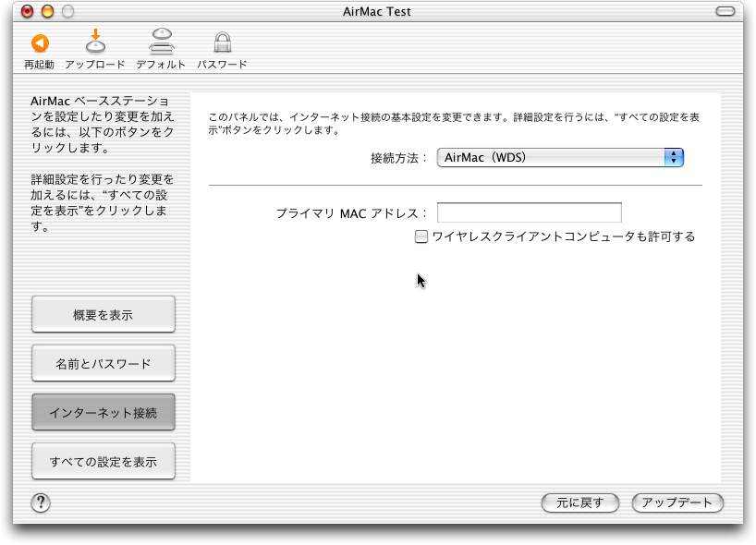The height and width of the screenshot is (545, 756).
Task: Click the プライマリ MAC アドレス text field
Action: point(529,212)
